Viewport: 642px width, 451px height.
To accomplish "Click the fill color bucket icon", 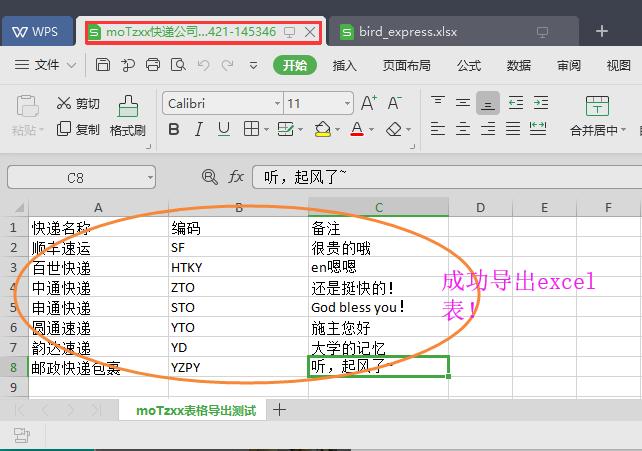I will tap(323, 129).
